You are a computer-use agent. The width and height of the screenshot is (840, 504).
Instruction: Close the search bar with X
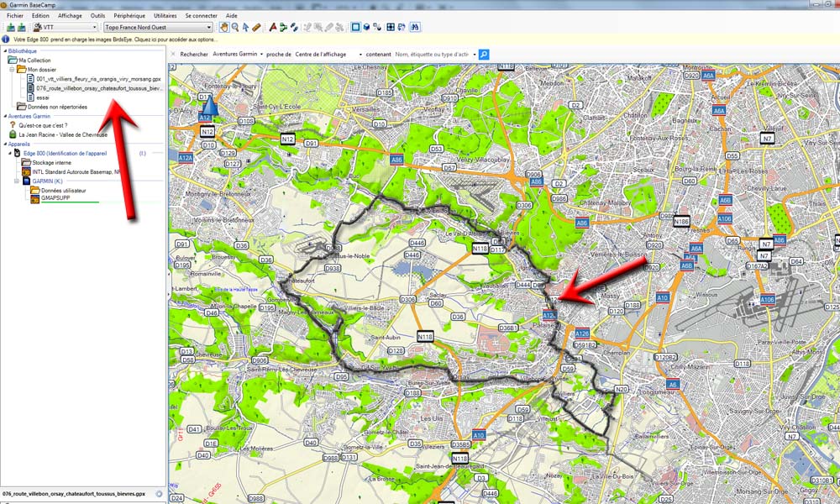tap(173, 54)
